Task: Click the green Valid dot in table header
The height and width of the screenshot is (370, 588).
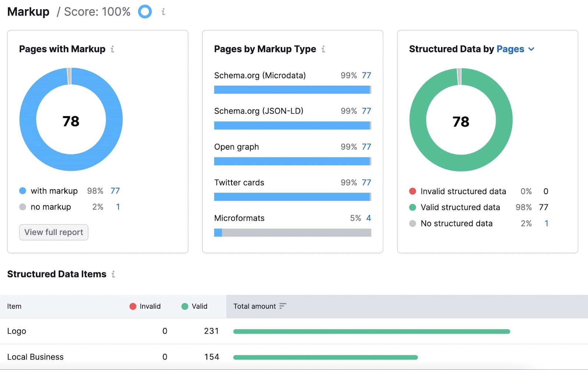Action: coord(184,306)
